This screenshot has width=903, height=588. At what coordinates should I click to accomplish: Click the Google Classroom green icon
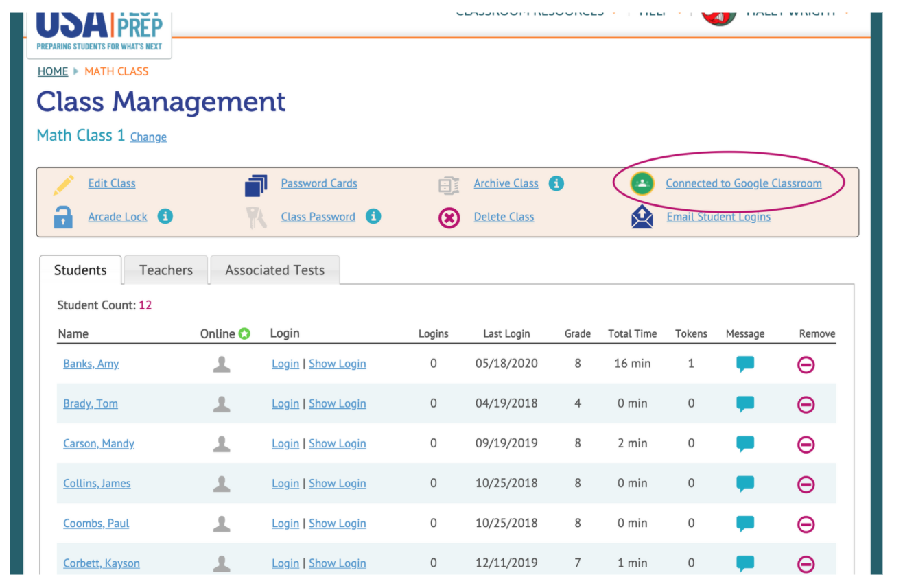642,184
